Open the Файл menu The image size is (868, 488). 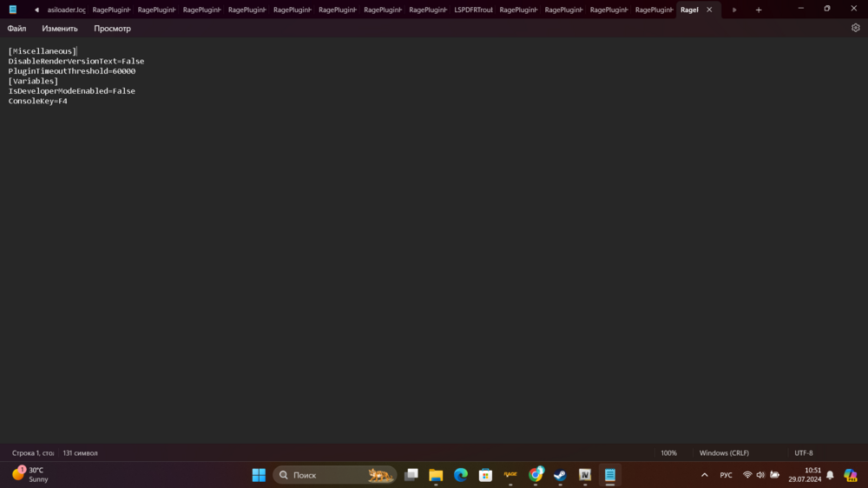click(x=16, y=29)
